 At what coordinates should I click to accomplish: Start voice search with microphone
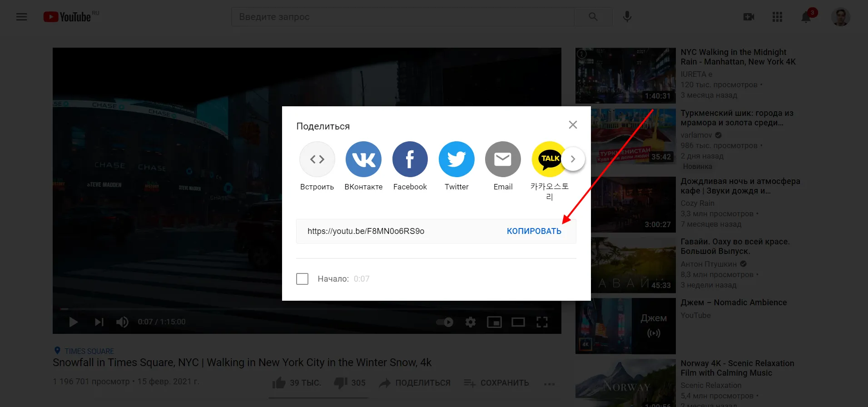[627, 17]
